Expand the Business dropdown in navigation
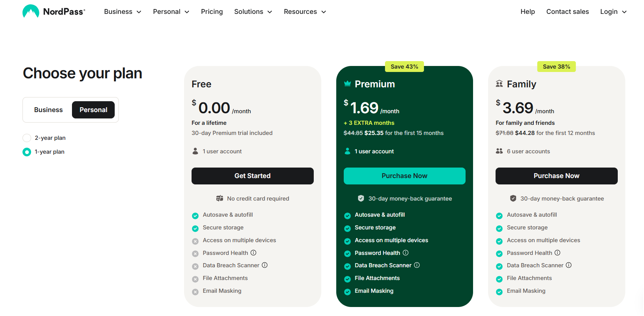The width and height of the screenshot is (644, 316). pyautogui.click(x=123, y=12)
